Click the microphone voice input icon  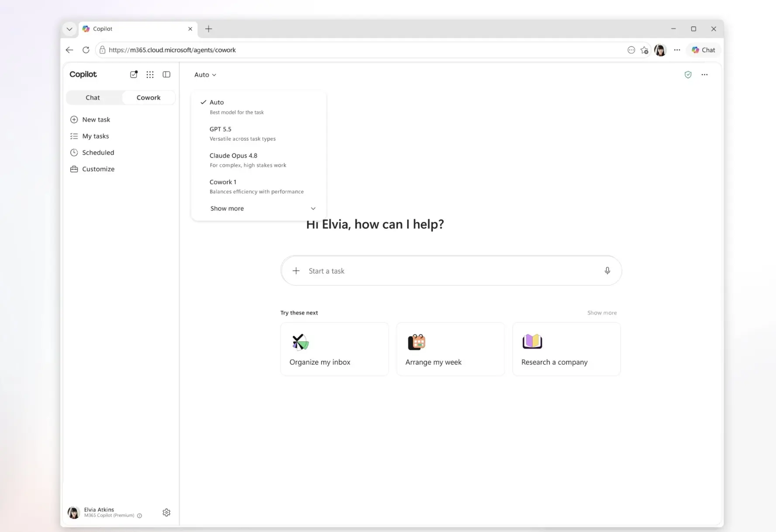(x=607, y=271)
